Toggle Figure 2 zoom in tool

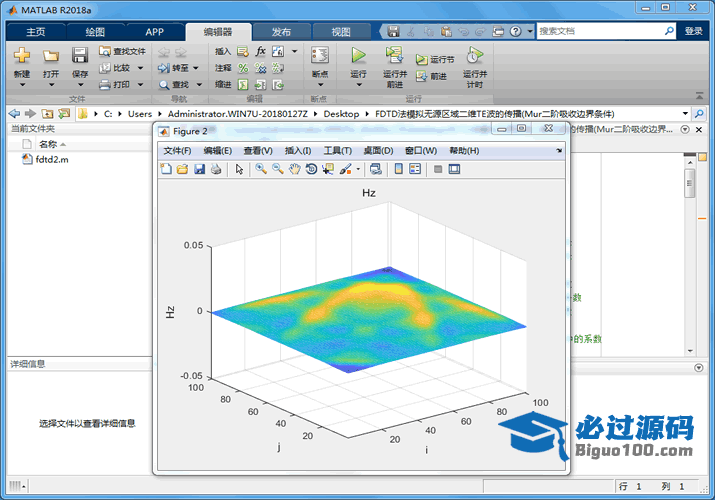[261, 169]
